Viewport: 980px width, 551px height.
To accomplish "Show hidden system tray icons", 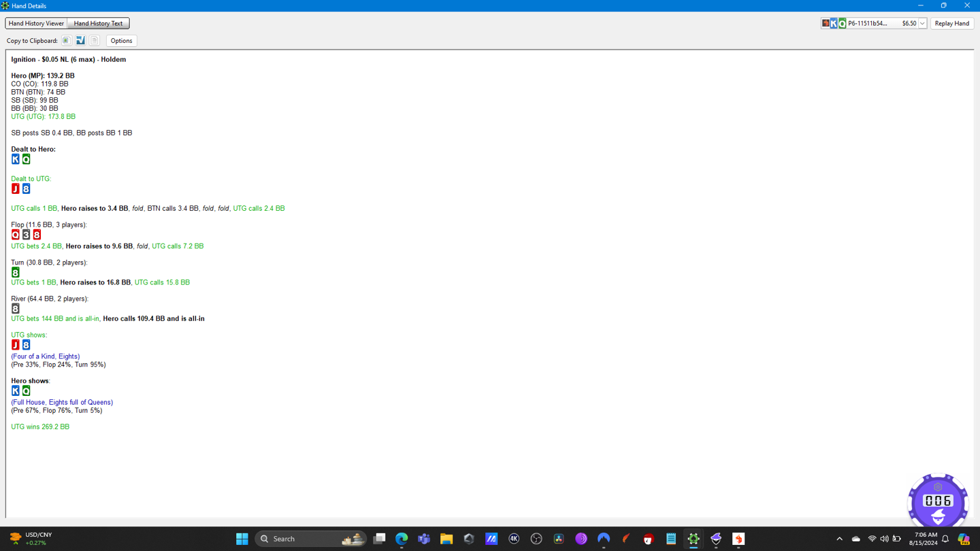I will click(839, 539).
